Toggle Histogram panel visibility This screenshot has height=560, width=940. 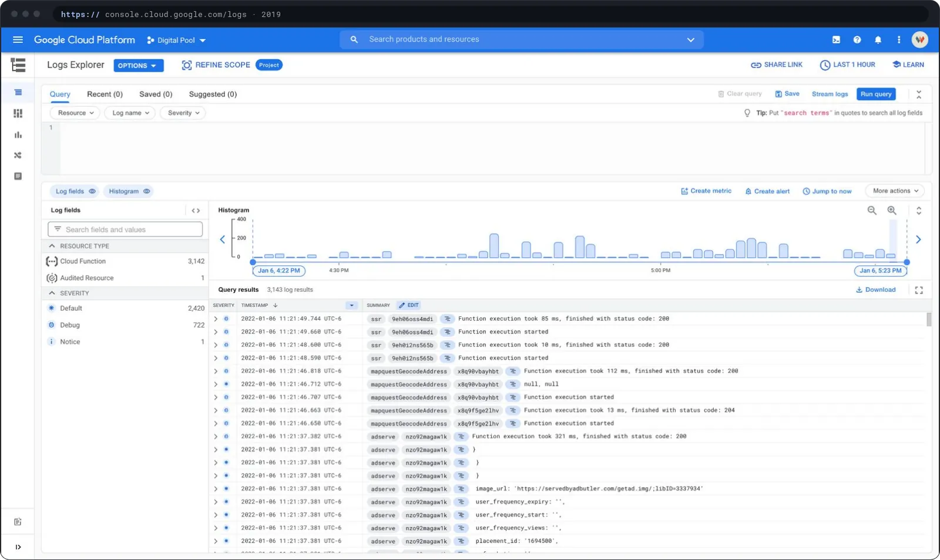pyautogui.click(x=129, y=191)
